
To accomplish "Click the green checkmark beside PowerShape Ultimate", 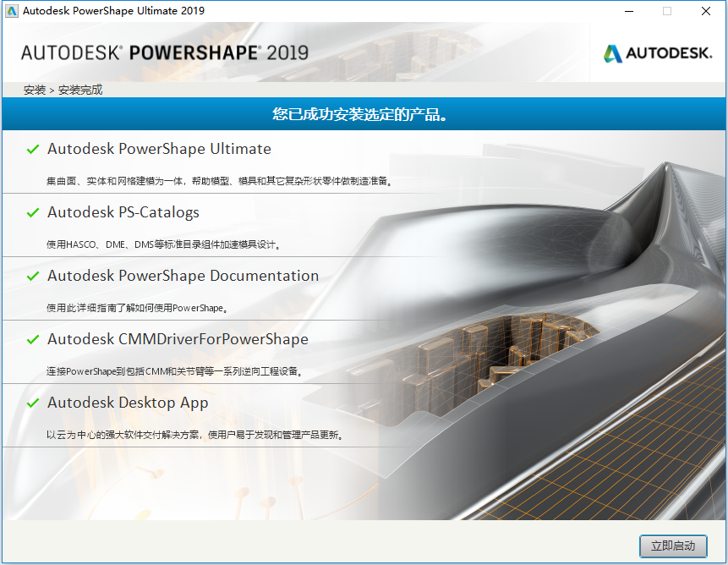I will click(33, 149).
